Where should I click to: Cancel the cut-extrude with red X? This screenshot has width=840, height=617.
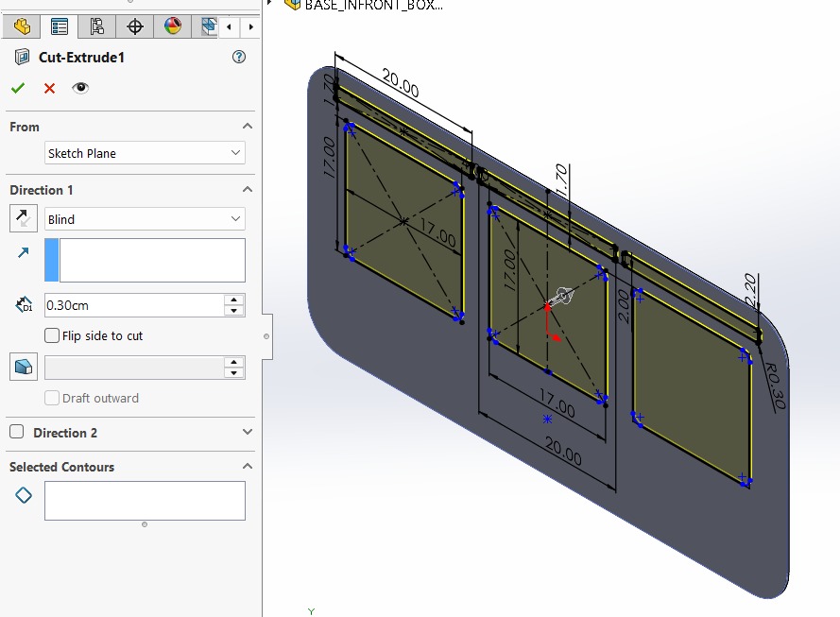pyautogui.click(x=49, y=89)
